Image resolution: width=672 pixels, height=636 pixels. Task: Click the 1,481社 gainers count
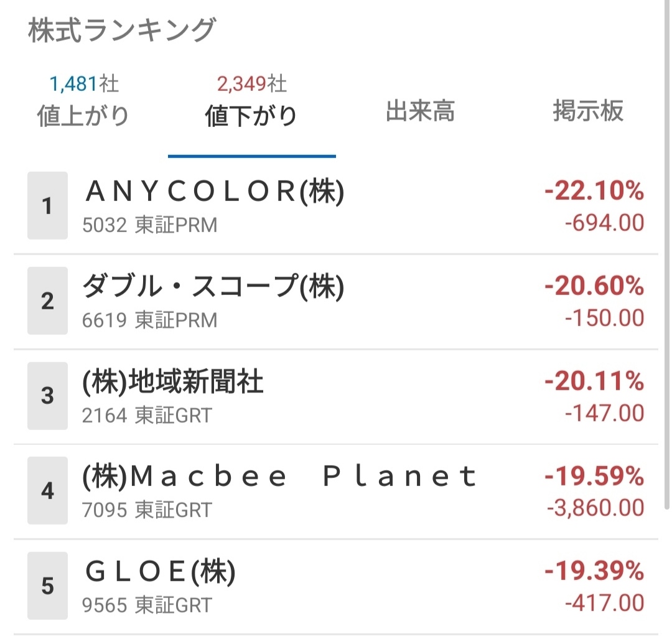[x=84, y=83]
